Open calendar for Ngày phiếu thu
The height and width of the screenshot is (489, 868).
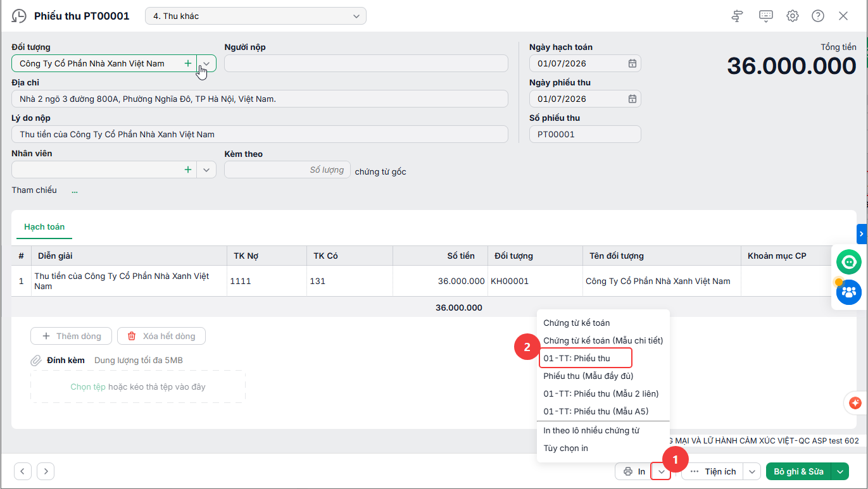click(632, 99)
